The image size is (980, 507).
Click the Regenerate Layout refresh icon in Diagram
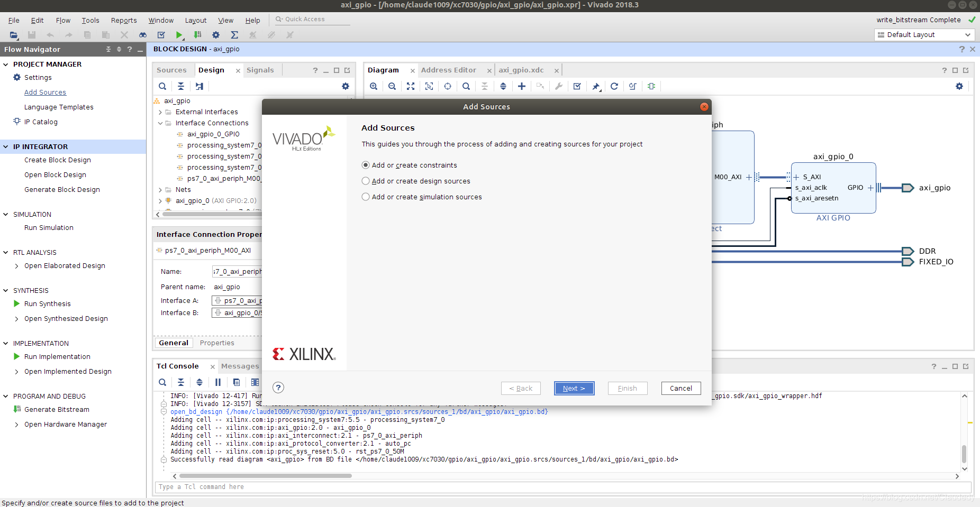614,86
